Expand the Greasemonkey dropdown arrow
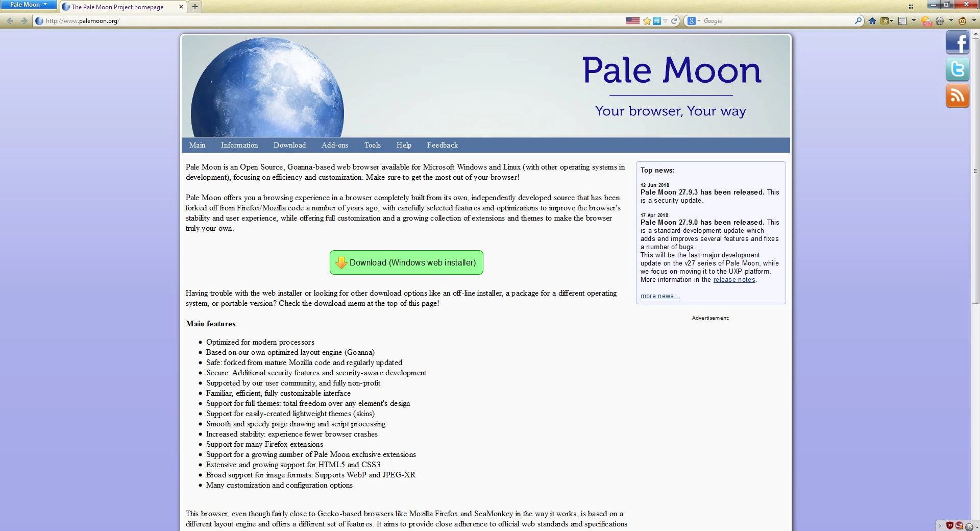 pyautogui.click(x=974, y=20)
